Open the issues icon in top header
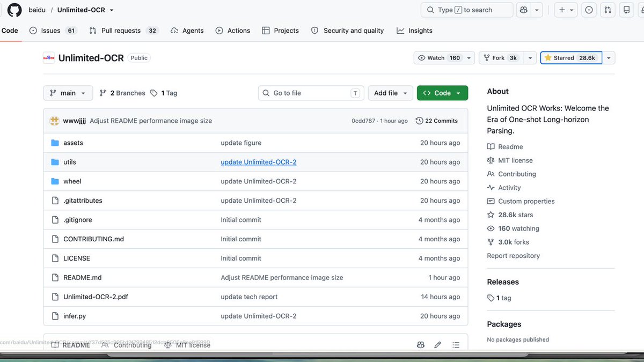This screenshot has width=644, height=362. pos(589,10)
